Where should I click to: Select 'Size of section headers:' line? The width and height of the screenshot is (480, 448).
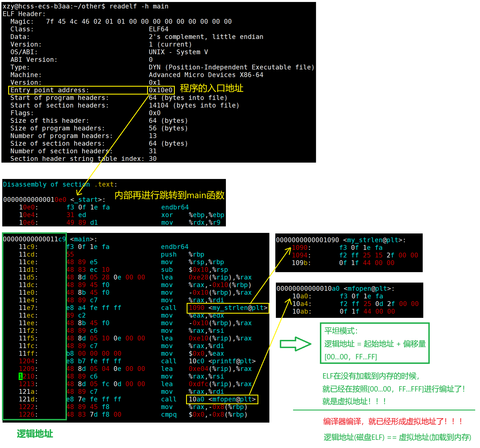click(x=99, y=143)
